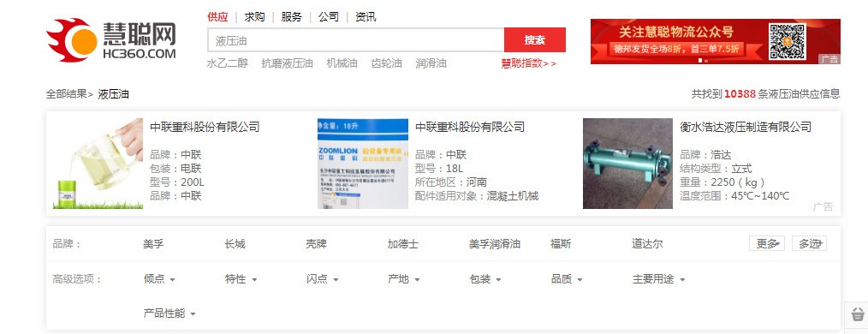Click 结构类型：立式 spec text
Image resolution: width=868 pixels, height=334 pixels.
click(716, 169)
